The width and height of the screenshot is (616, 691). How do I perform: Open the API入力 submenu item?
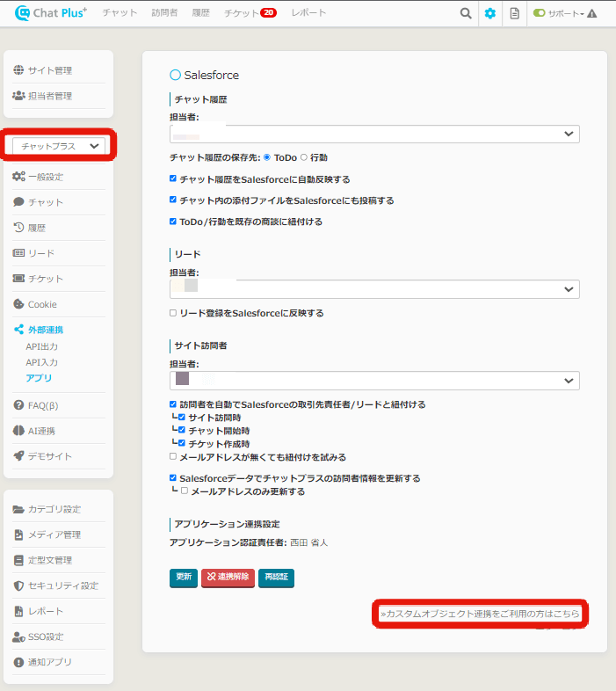[42, 362]
